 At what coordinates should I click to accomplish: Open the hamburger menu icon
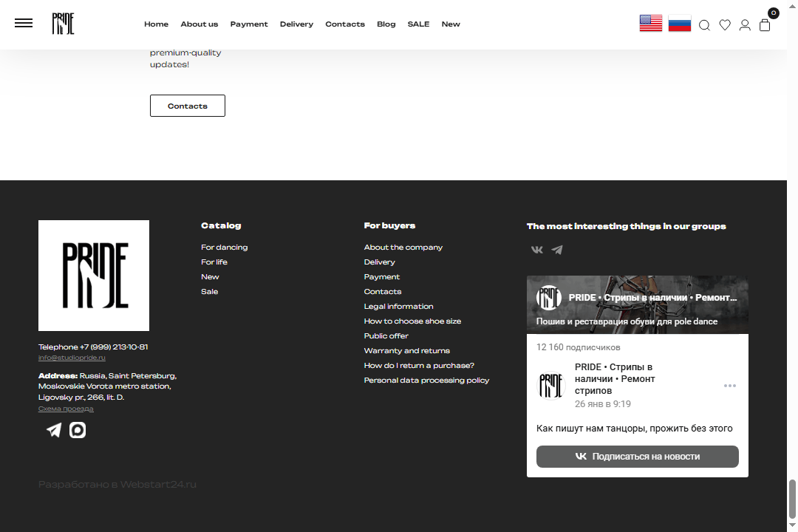[24, 24]
